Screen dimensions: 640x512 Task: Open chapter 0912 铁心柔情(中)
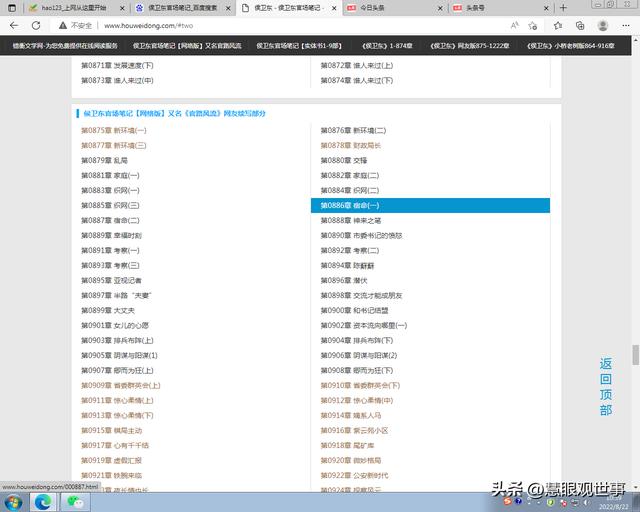click(x=357, y=401)
